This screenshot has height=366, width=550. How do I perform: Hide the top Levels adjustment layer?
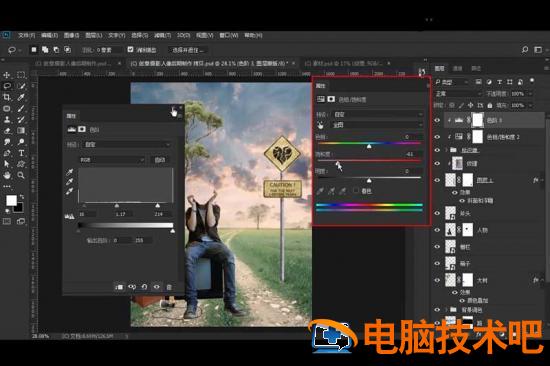[437, 120]
